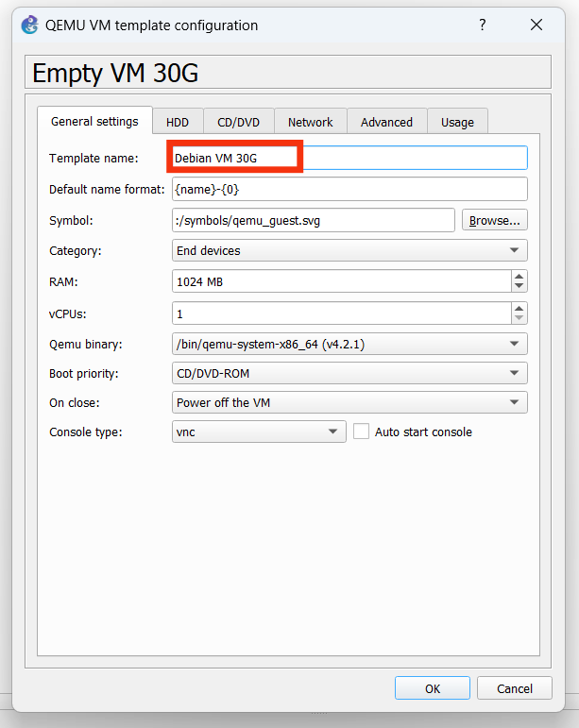579x728 pixels.
Task: Enable Auto start console checkbox
Action: [361, 432]
